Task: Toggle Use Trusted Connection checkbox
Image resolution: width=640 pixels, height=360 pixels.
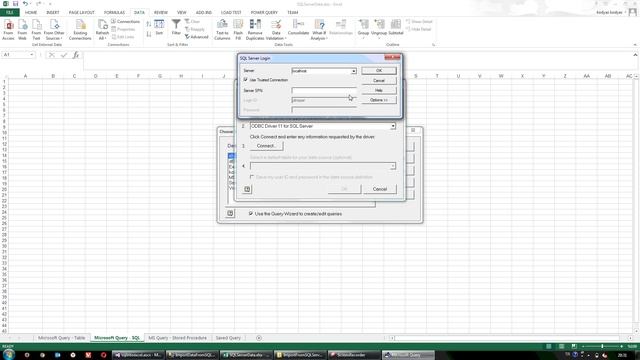Action: tap(245, 80)
